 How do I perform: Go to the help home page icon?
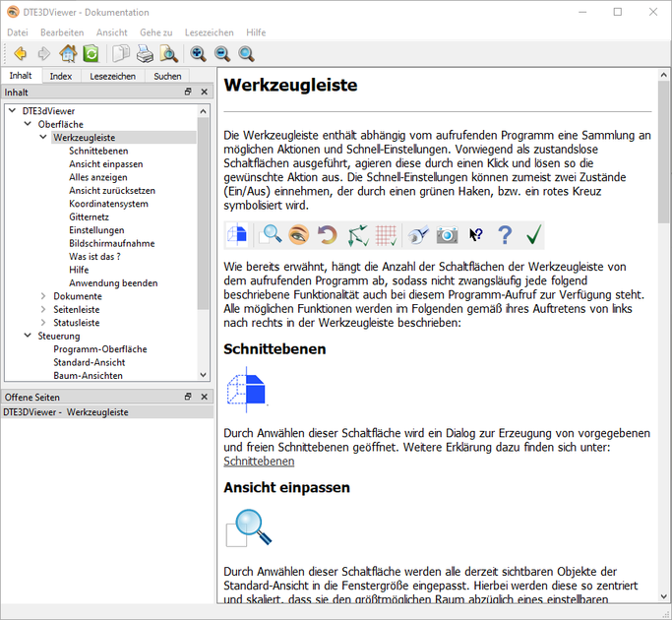pos(67,53)
